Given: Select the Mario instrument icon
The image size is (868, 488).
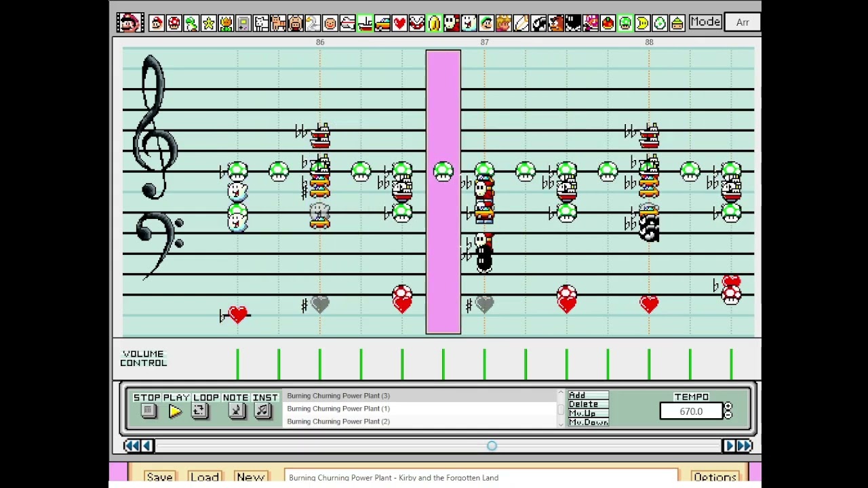Looking at the screenshot, I should coord(157,23).
